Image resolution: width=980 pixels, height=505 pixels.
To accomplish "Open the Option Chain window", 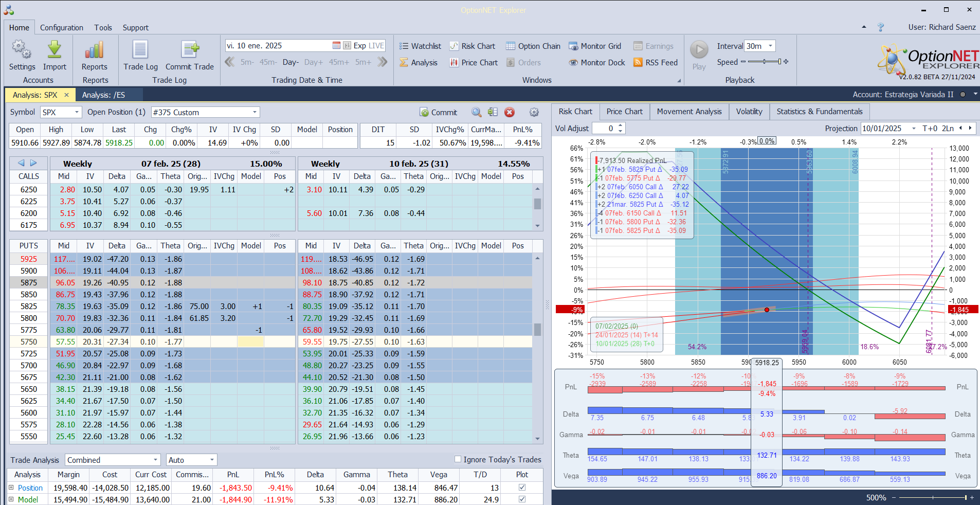I will (x=533, y=46).
